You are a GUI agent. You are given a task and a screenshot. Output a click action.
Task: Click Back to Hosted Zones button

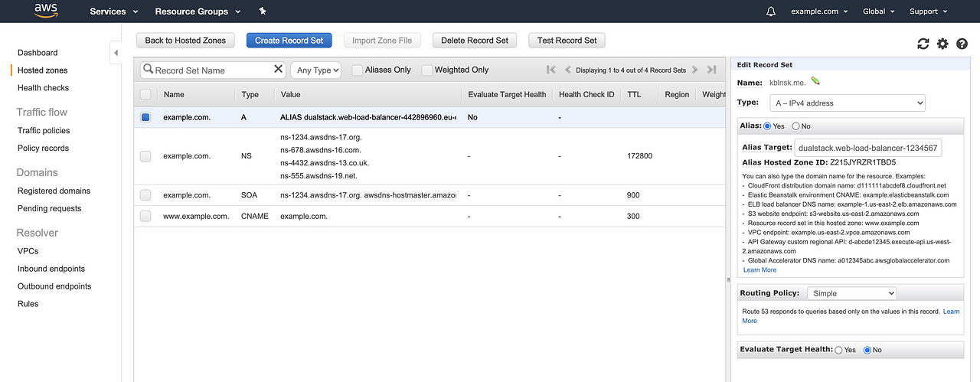point(185,41)
